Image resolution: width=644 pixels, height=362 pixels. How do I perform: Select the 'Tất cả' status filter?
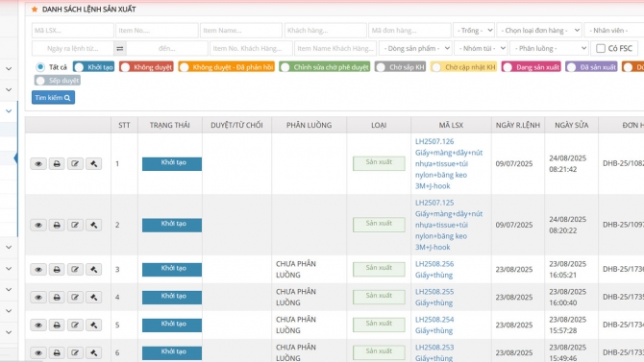[40, 67]
